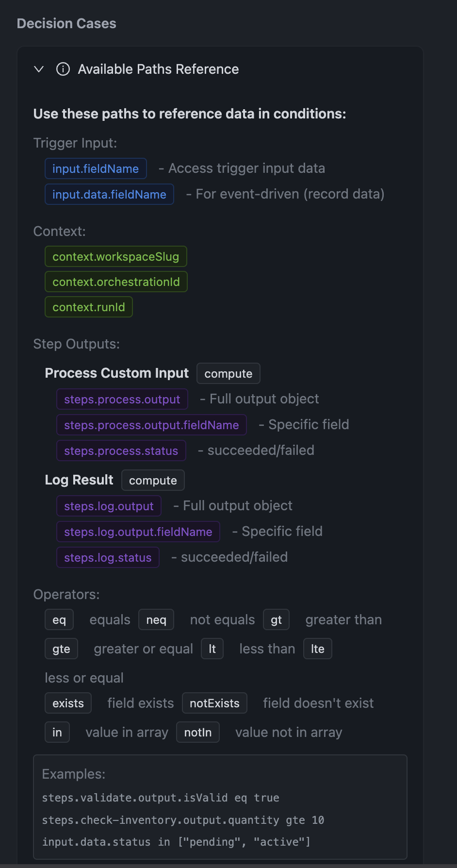Click the eq operator chip

pos(59,620)
